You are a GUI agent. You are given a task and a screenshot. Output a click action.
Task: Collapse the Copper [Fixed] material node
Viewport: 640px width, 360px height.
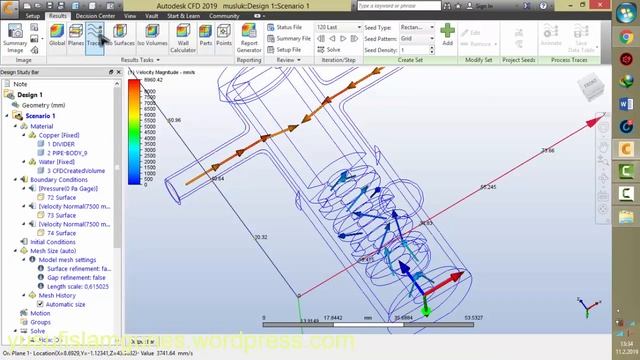coord(24,135)
